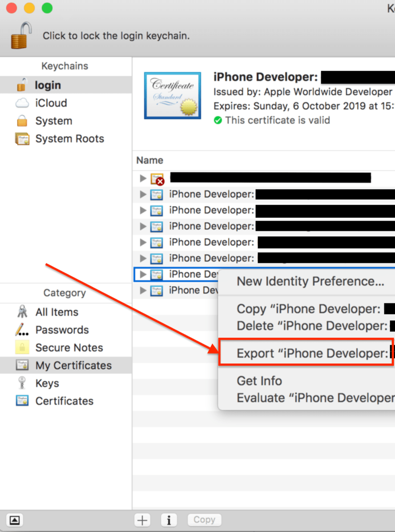Click the Name column header
The image size is (395, 532).
pos(149,160)
